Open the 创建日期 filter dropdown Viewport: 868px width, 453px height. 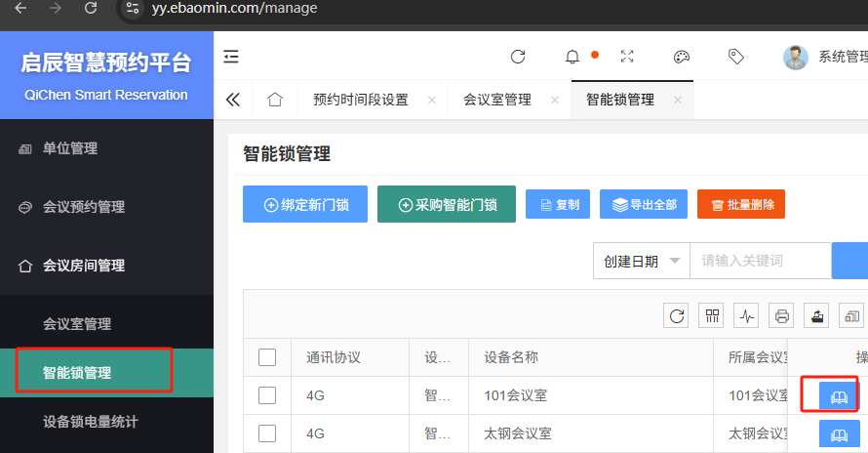click(x=641, y=261)
